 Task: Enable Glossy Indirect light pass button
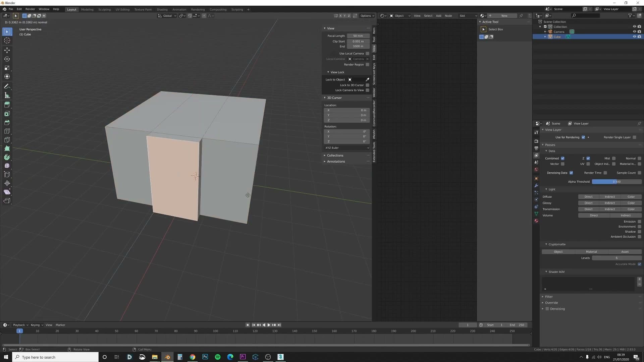(x=609, y=203)
